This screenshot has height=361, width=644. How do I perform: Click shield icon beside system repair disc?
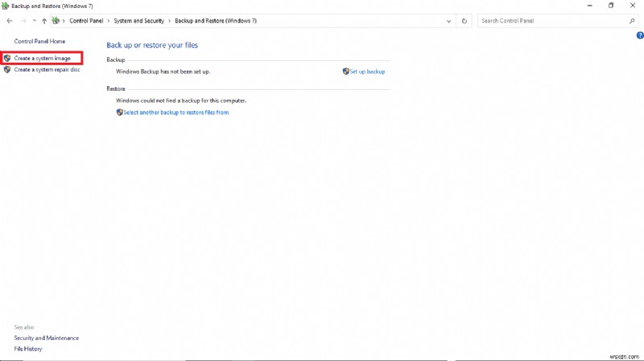click(7, 70)
